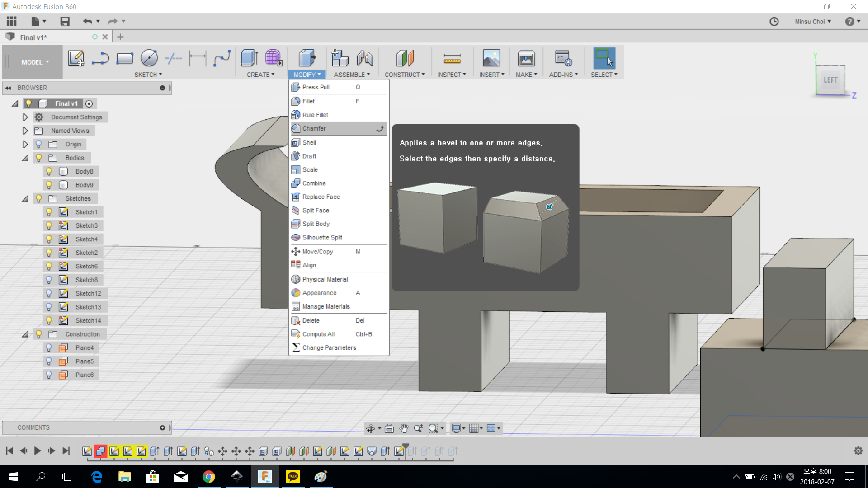Open the ASSEMBLE toolbar menu
The width and height of the screenshot is (868, 488).
[x=352, y=75]
